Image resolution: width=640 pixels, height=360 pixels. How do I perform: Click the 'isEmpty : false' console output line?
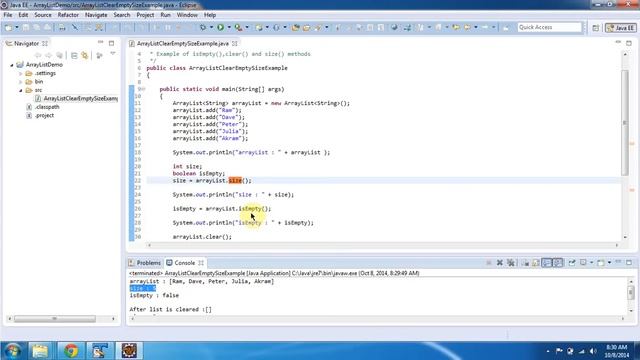(x=154, y=296)
